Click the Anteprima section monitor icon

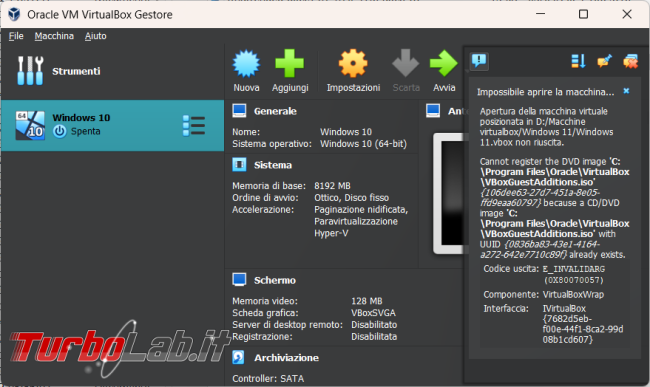[x=433, y=111]
